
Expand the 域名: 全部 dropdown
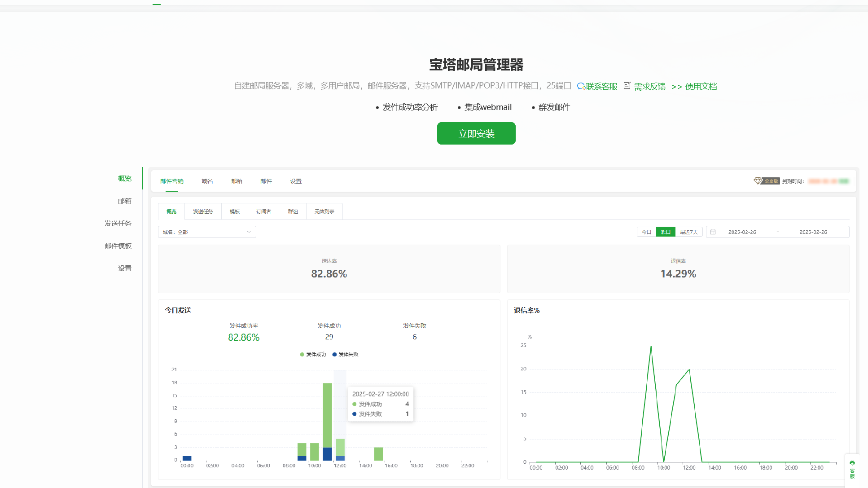click(207, 232)
